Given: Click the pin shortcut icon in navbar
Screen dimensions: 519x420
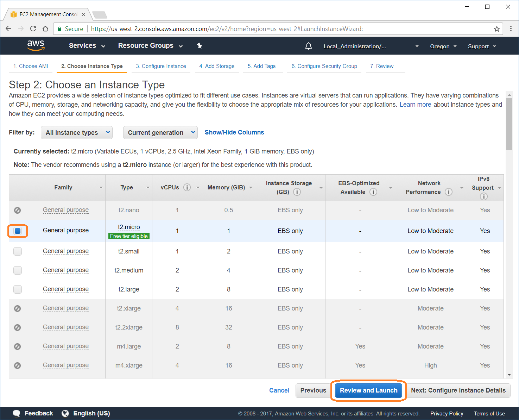Looking at the screenshot, I should [200, 46].
